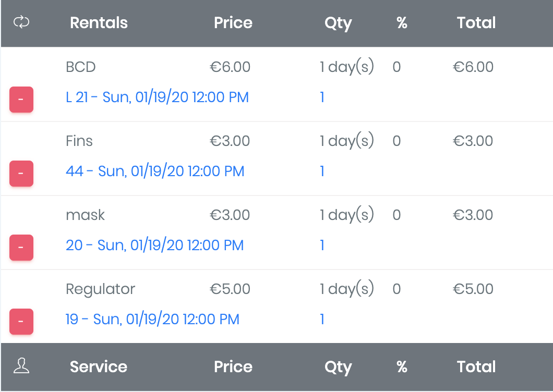Image resolution: width=553 pixels, height=392 pixels.
Task: Open the L 21 BCD rental link
Action: click(x=157, y=97)
